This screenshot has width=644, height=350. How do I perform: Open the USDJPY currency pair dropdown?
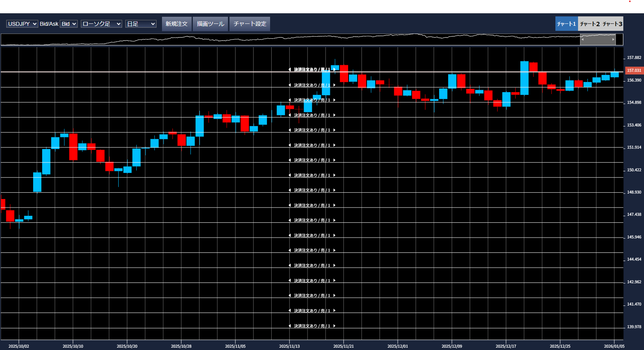[22, 24]
